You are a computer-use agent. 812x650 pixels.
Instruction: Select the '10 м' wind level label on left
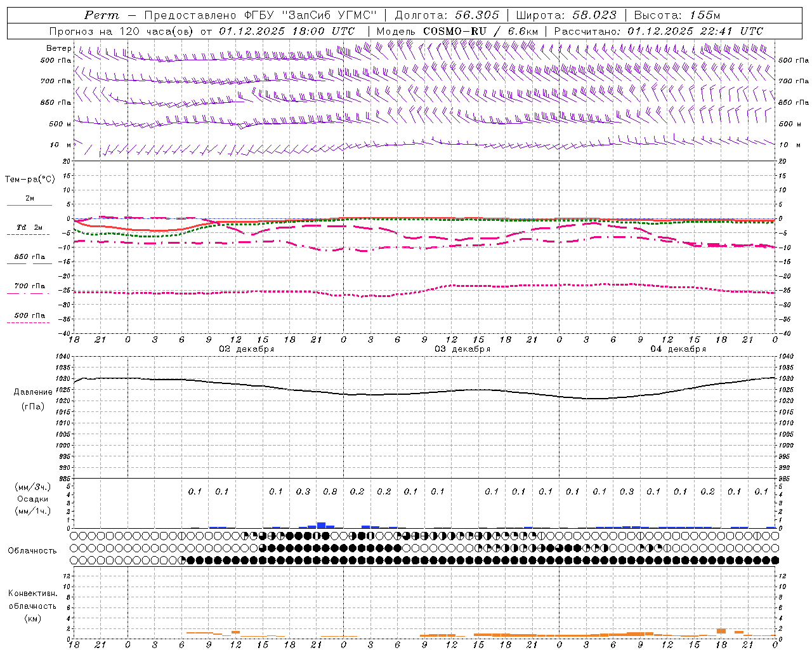(60, 145)
